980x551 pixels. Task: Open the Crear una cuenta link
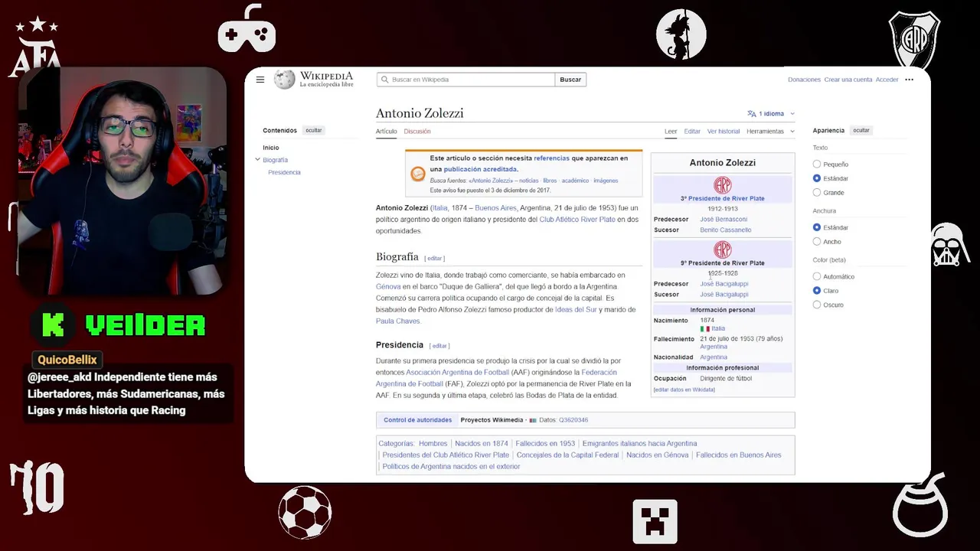(x=848, y=80)
